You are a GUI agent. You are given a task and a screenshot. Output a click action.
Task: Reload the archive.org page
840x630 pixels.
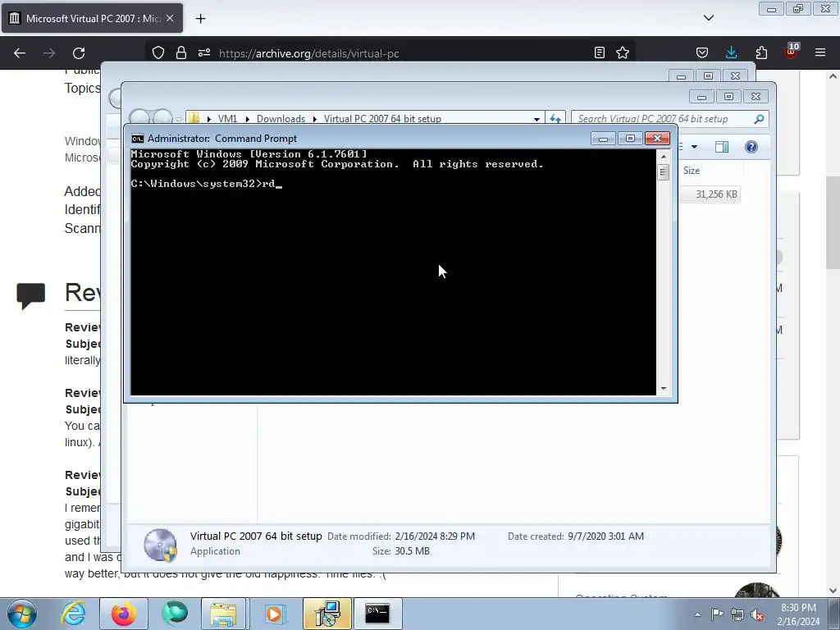79,53
